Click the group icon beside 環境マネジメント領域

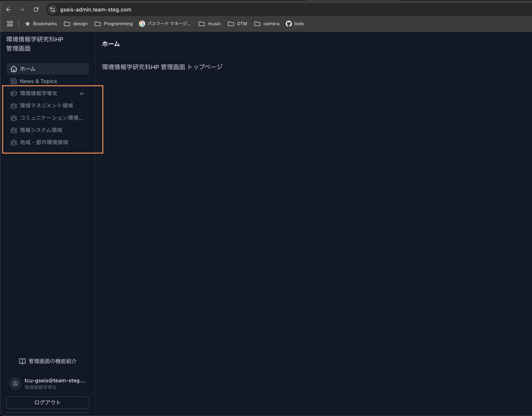click(14, 106)
